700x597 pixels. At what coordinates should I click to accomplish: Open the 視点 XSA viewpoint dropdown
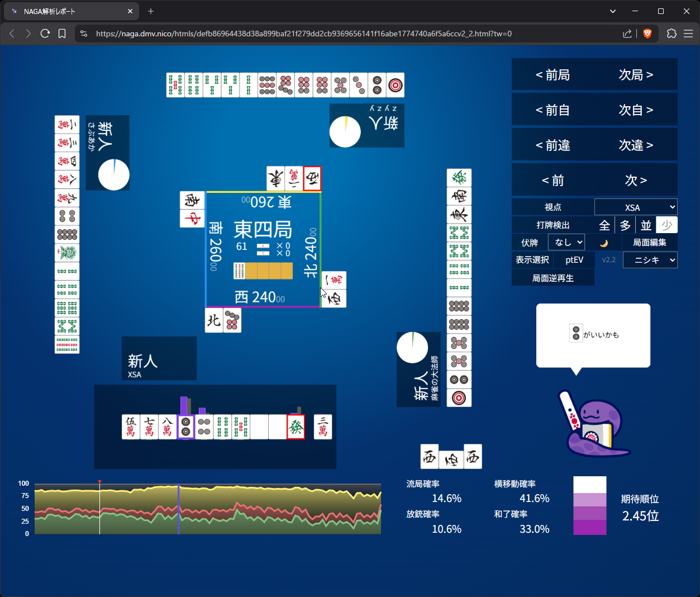(x=636, y=207)
